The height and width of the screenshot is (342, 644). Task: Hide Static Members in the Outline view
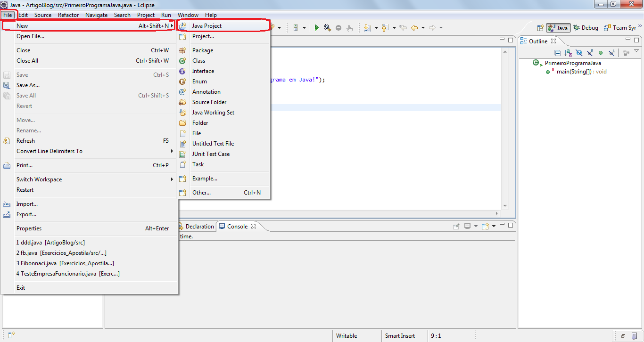590,53
